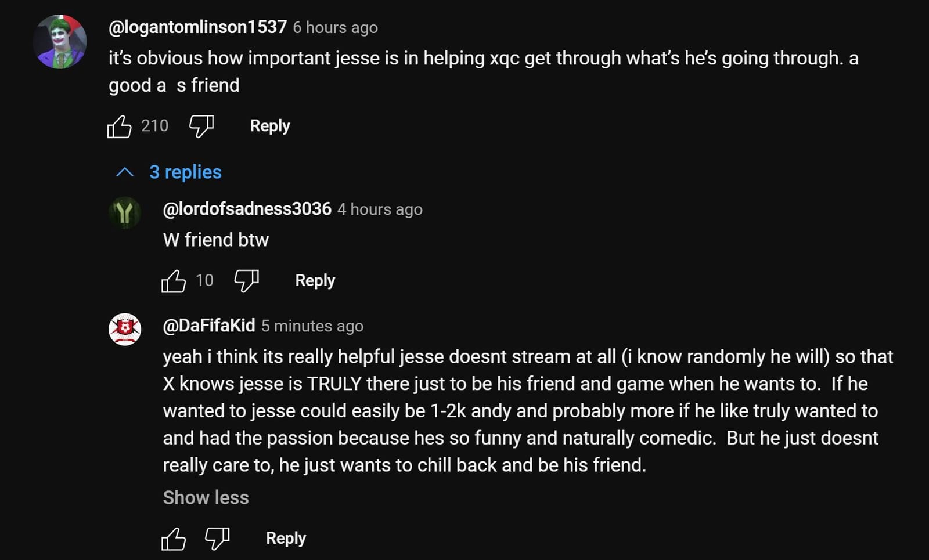This screenshot has height=560, width=929.
Task: Click 'Show less' on DaFifaKid's reply
Action: 206,498
